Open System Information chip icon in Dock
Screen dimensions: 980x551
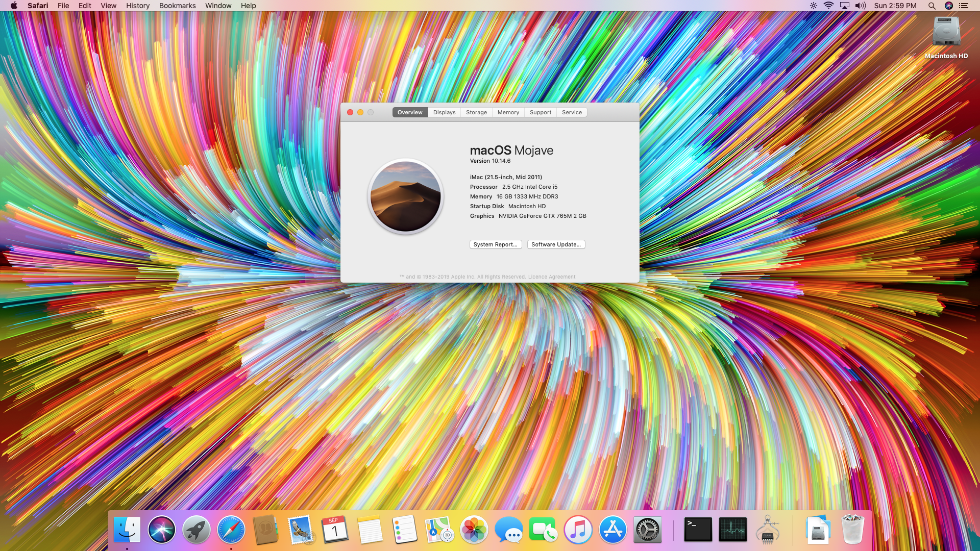[767, 530]
